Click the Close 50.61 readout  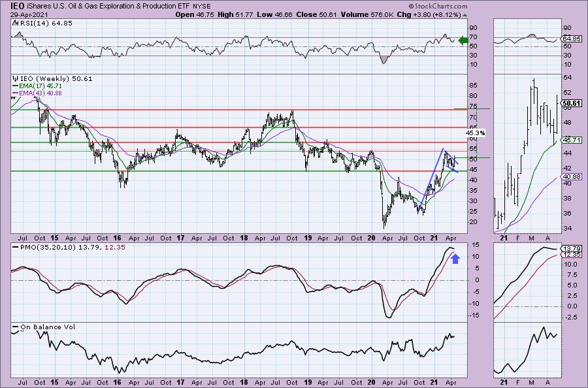click(x=317, y=14)
